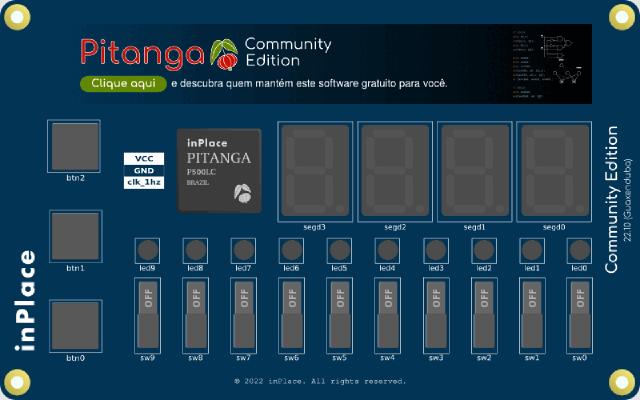640x400 pixels.
Task: Toggle switch sw6
Action: click(x=291, y=315)
